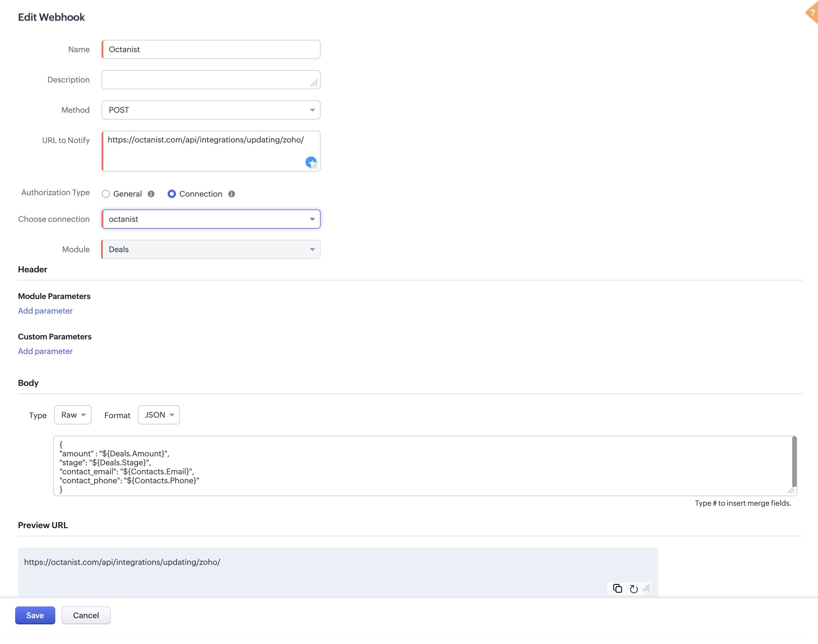The image size is (818, 644).
Task: Select the General authorization type
Action: (x=106, y=194)
